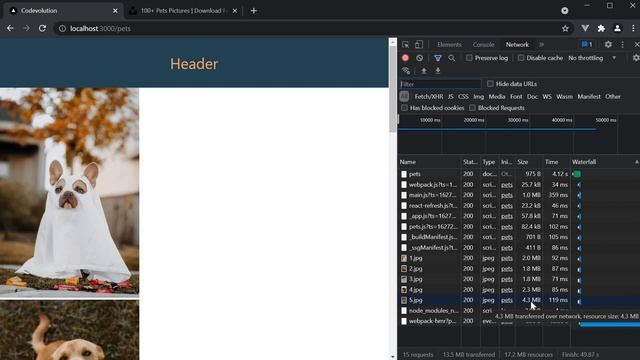View the site information icon in the address bar
This screenshot has height=360, width=640.
point(62,29)
